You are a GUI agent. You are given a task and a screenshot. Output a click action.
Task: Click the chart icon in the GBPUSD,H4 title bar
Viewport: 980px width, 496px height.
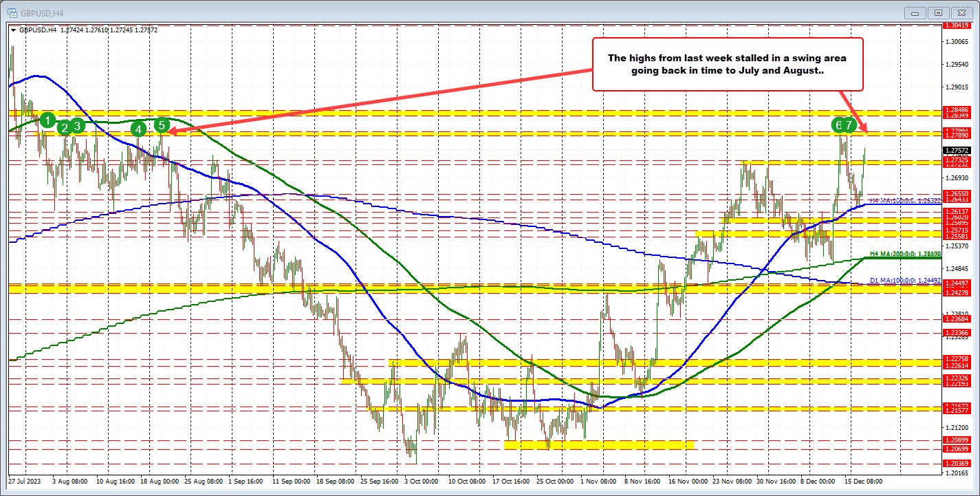12,12
